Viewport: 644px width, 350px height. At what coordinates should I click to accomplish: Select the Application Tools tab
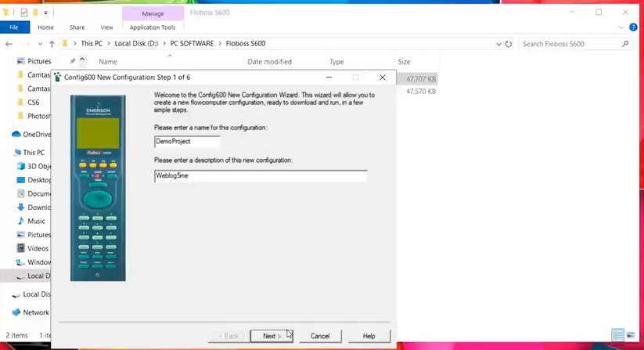click(152, 27)
